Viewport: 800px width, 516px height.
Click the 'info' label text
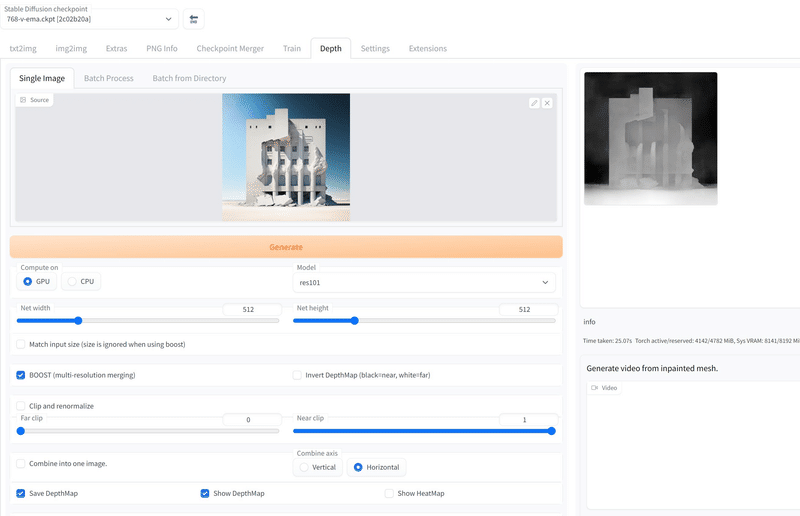[x=589, y=322]
